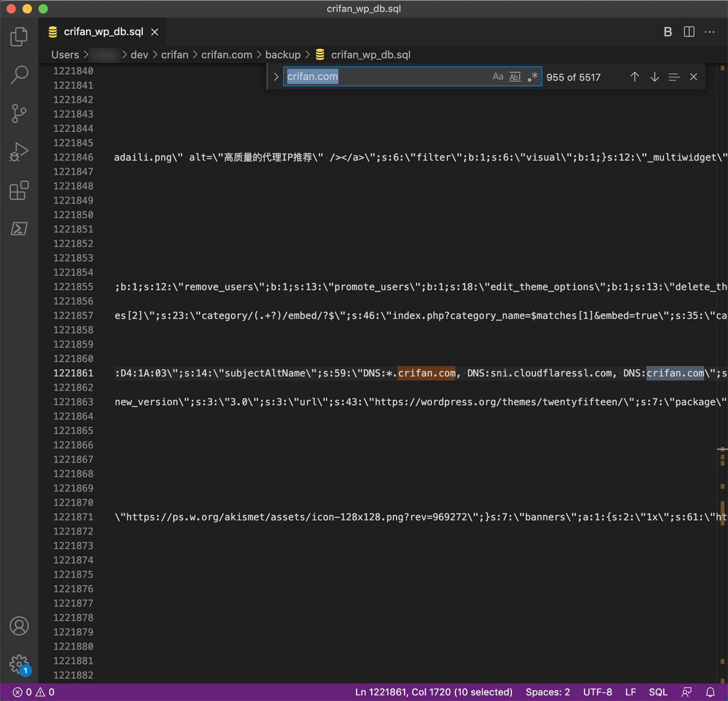This screenshot has width=728, height=701.
Task: Click line number 1221871 in the gutter
Action: coord(73,517)
